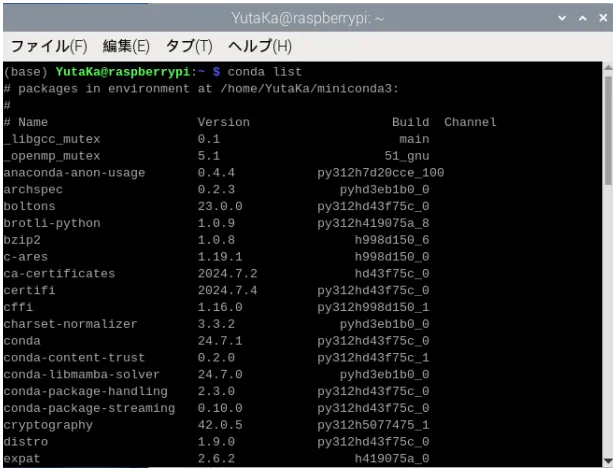Click build py312h419075a_8 text
The image size is (616, 471).
373,223
